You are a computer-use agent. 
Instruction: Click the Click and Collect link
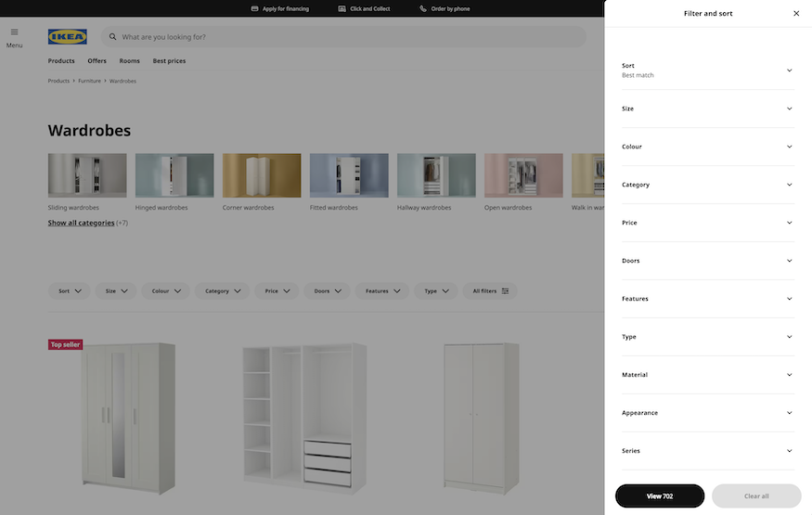[369, 8]
